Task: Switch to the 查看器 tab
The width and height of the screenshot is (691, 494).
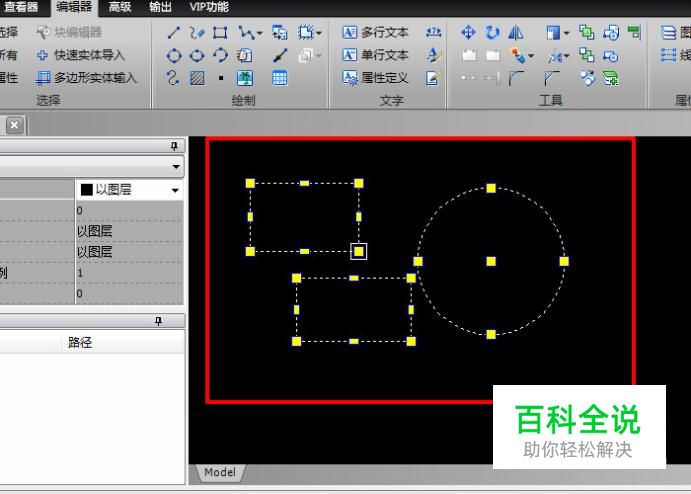Action: 21,7
